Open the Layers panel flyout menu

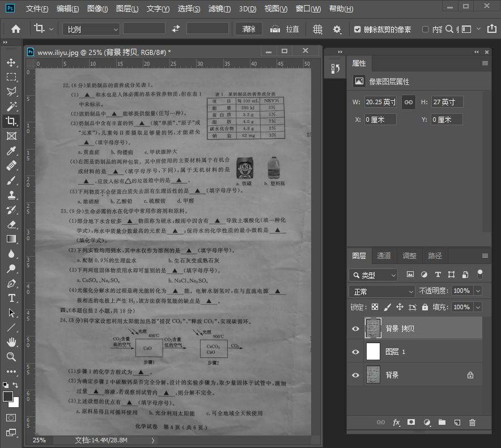pyautogui.click(x=485, y=256)
